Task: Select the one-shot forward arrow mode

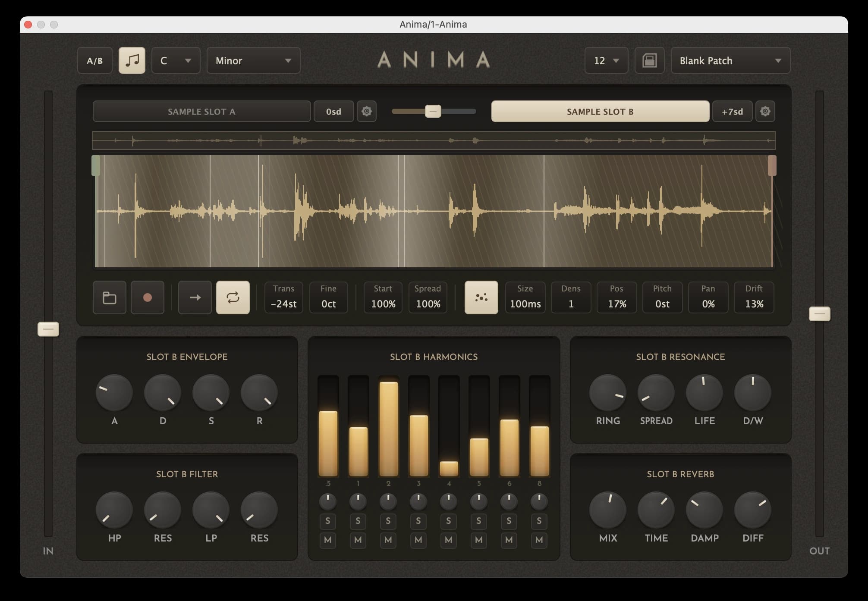Action: point(195,297)
